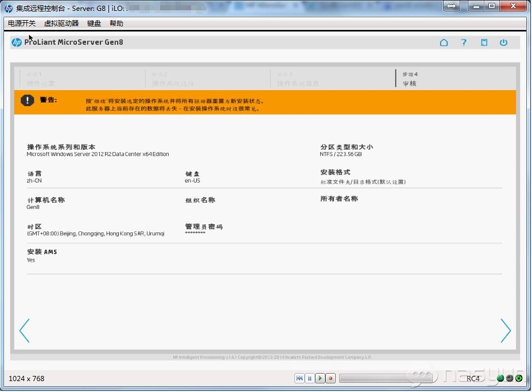Click the ProLiant MicroServer Gen8 title

point(73,42)
